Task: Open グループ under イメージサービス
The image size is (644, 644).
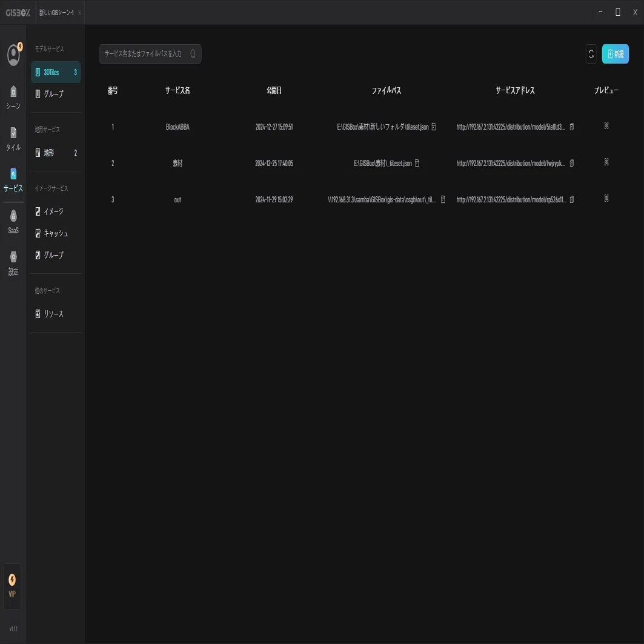Action: pos(56,255)
